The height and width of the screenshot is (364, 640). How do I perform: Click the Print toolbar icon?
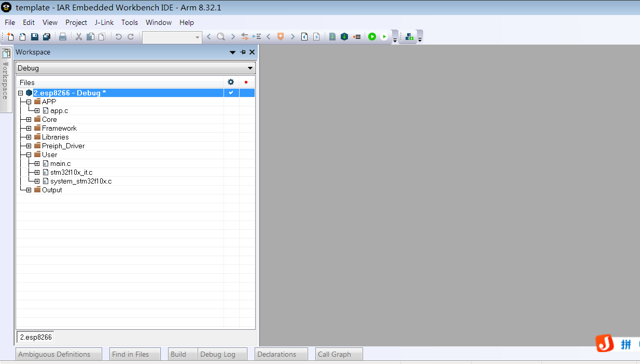(63, 37)
